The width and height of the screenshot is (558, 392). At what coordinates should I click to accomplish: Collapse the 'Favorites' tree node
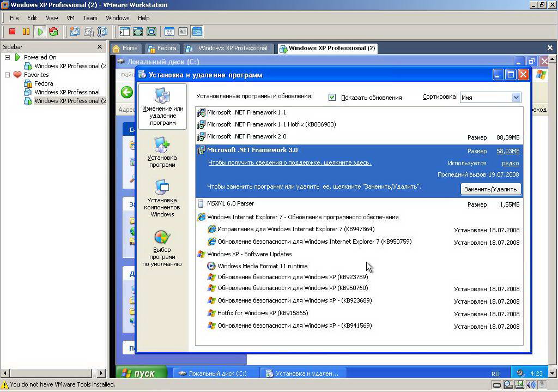click(8, 75)
